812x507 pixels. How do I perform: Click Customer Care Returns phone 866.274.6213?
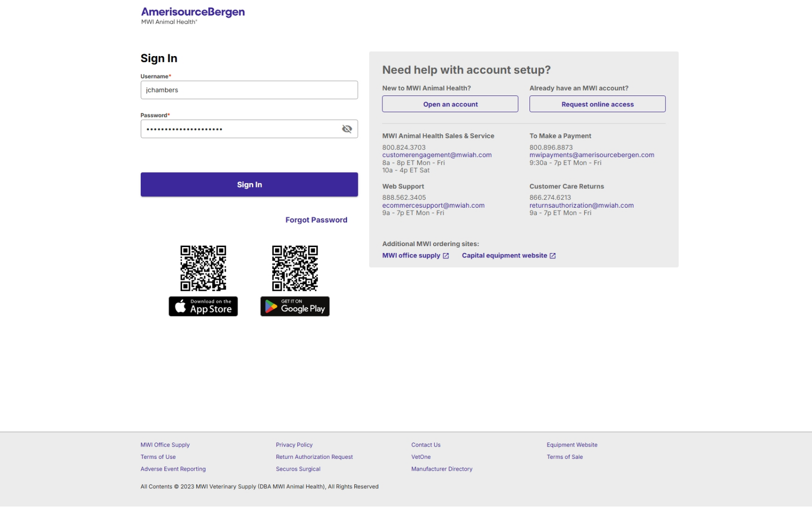coord(550,198)
